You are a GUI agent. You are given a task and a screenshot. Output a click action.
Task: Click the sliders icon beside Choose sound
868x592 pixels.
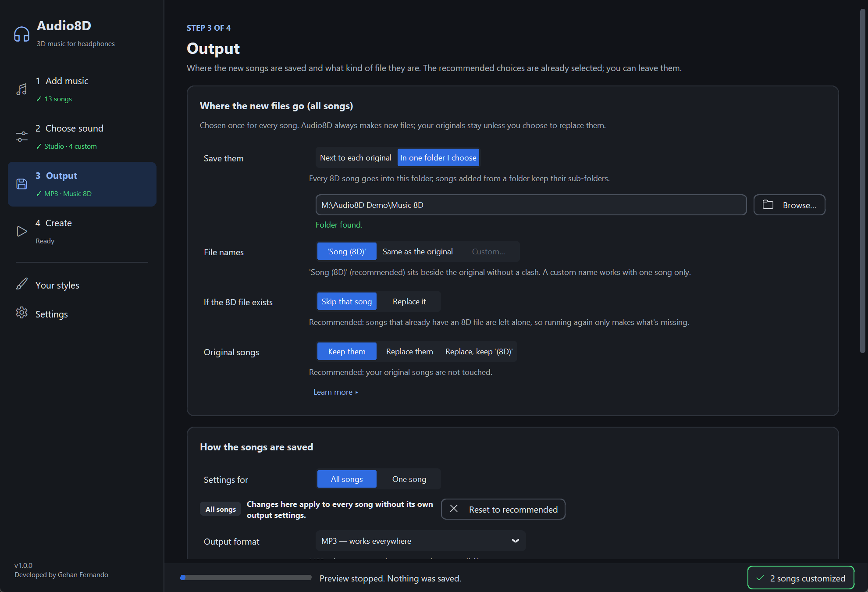point(21,137)
